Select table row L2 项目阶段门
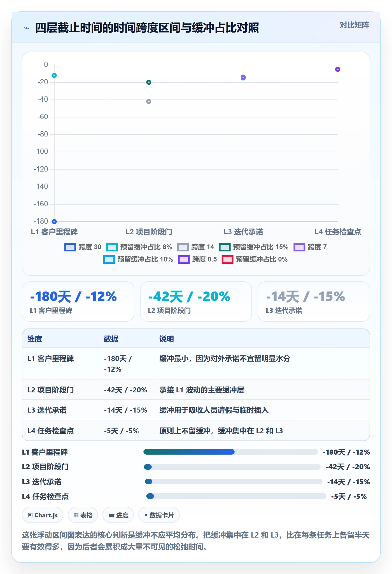Image resolution: width=392 pixels, height=574 pixels. tap(196, 390)
